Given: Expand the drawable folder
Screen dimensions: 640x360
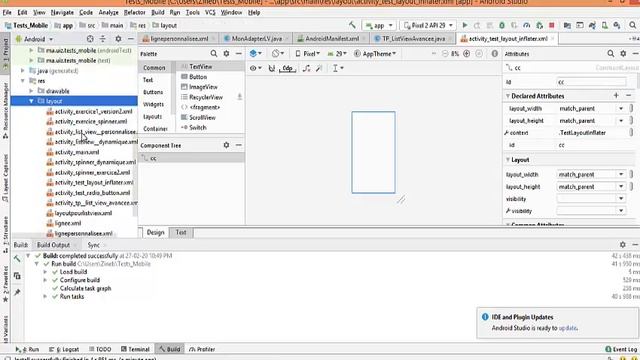Looking at the screenshot, I should tap(31, 91).
